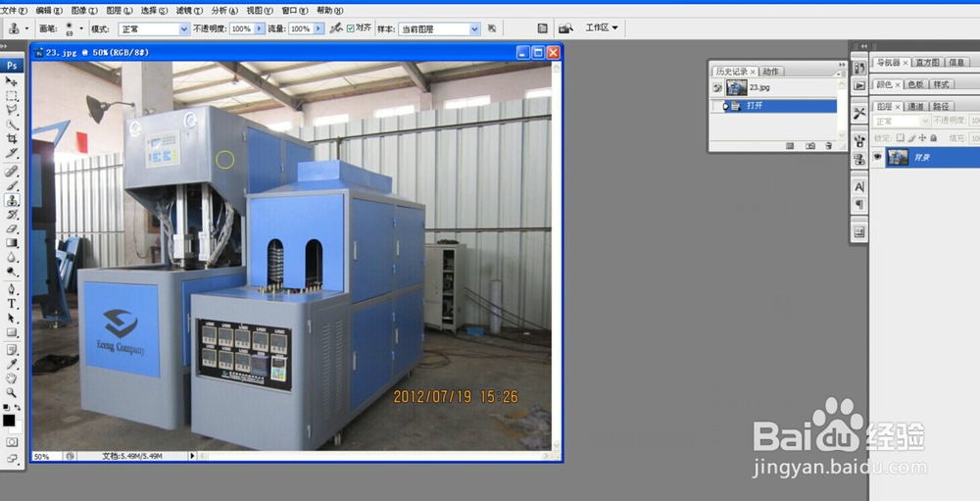
Task: Open the 流量 flow slider arrow
Action: (318, 28)
